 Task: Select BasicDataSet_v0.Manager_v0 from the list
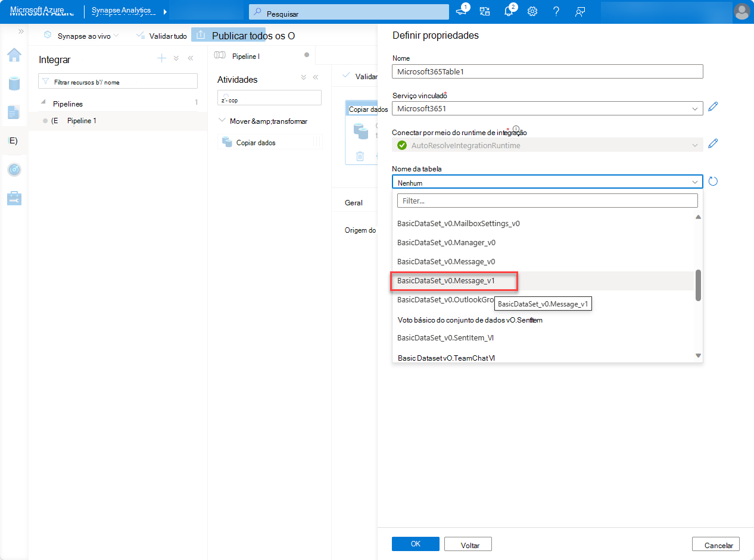pyautogui.click(x=446, y=243)
